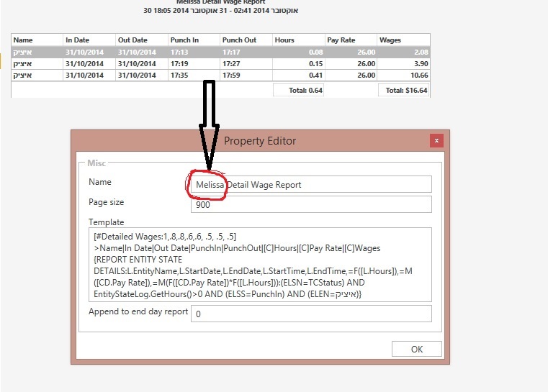The height and width of the screenshot is (392, 548).
Task: Click the In Date column header
Action: click(89, 40)
